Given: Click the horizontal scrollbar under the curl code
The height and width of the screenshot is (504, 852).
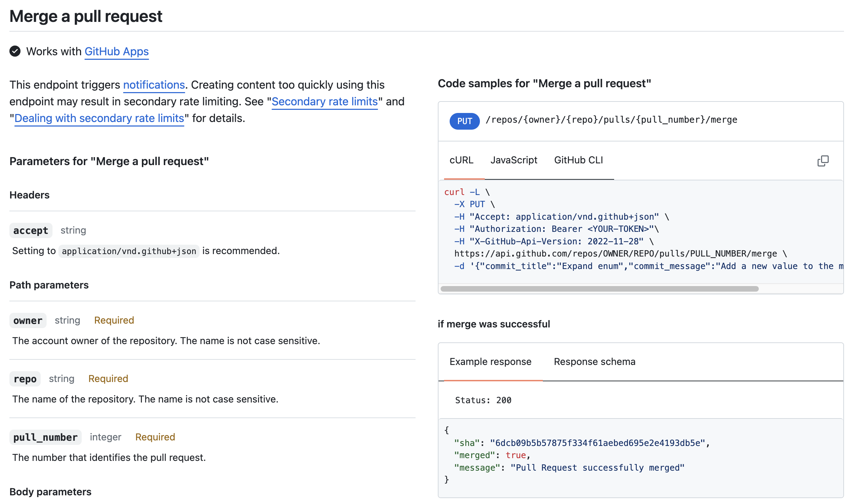Looking at the screenshot, I should pyautogui.click(x=600, y=289).
